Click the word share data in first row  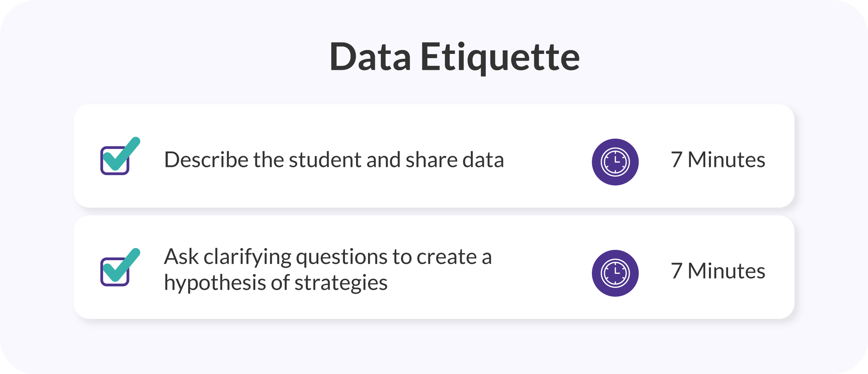tap(454, 160)
